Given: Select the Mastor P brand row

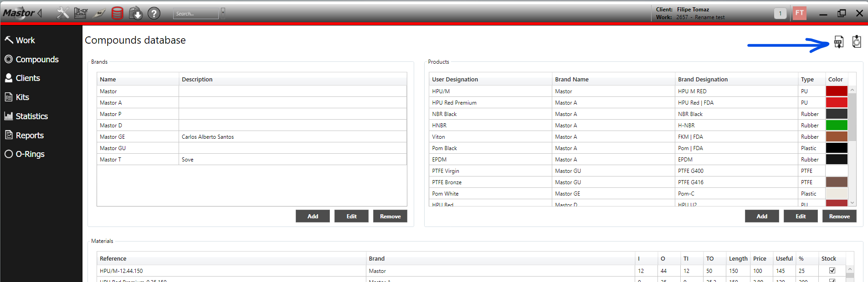Looking at the screenshot, I should [252, 114].
